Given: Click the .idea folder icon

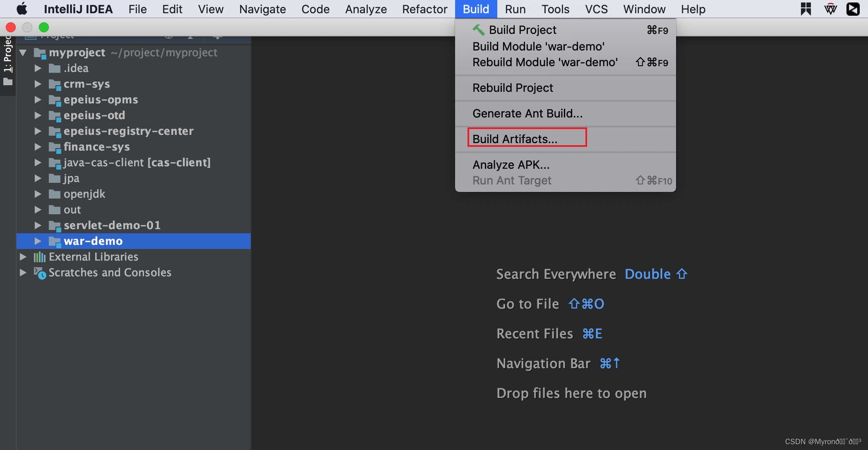Looking at the screenshot, I should pos(55,68).
